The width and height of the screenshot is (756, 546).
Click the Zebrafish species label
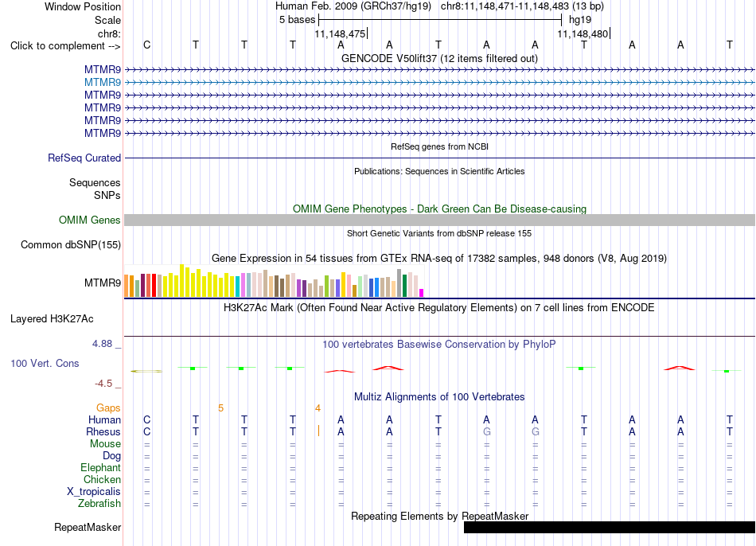click(x=99, y=504)
